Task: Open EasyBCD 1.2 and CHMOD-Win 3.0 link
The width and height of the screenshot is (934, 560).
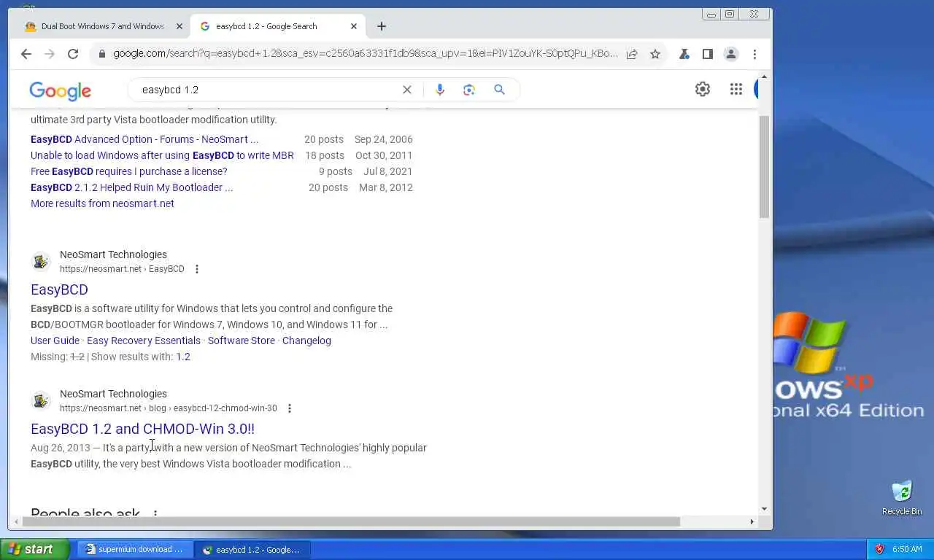Action: tap(142, 429)
